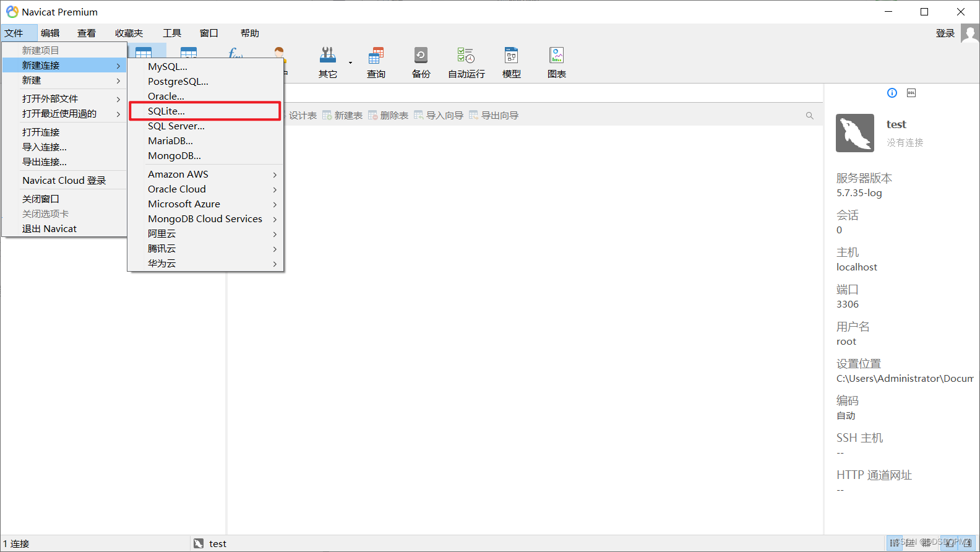Click 新建表 (New Table) button
The image size is (980, 552).
pos(342,116)
